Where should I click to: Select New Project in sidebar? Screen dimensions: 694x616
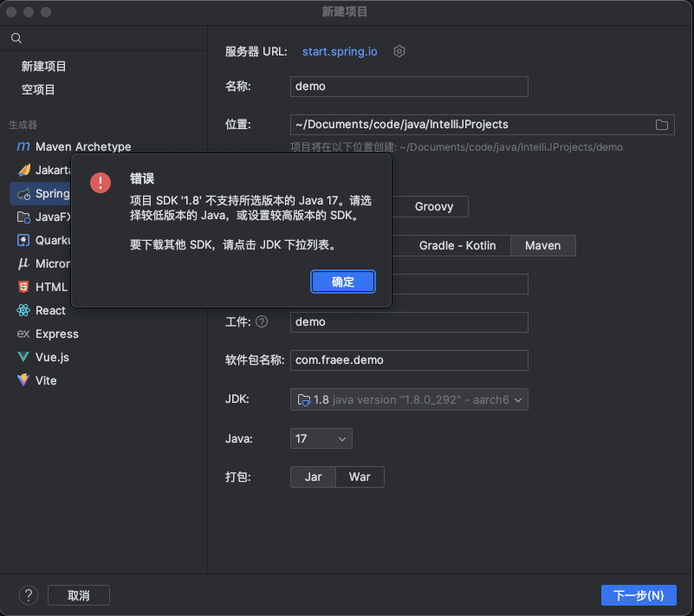(44, 67)
